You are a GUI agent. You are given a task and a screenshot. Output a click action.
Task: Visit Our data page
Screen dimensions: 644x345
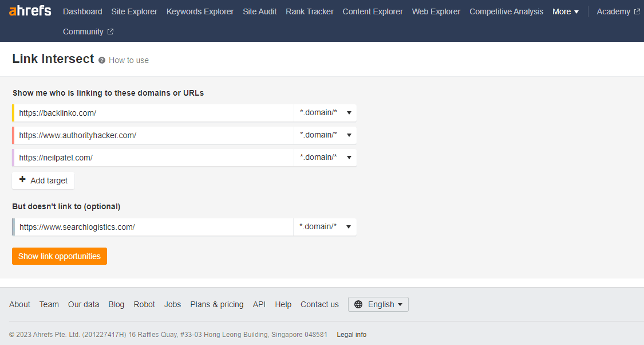pos(84,304)
